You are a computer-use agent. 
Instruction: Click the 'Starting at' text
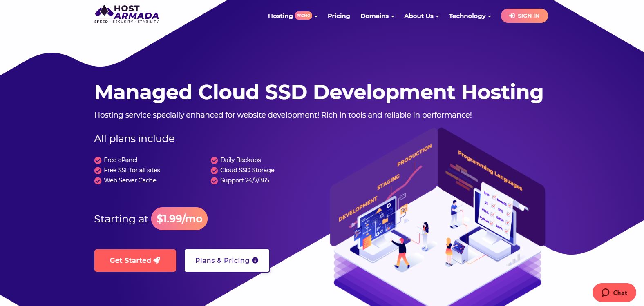click(121, 219)
